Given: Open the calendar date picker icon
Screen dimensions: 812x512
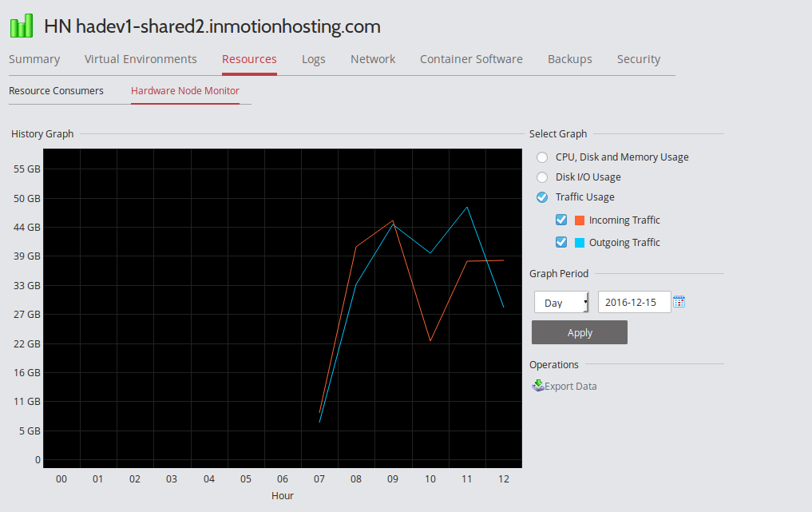Looking at the screenshot, I should (679, 302).
